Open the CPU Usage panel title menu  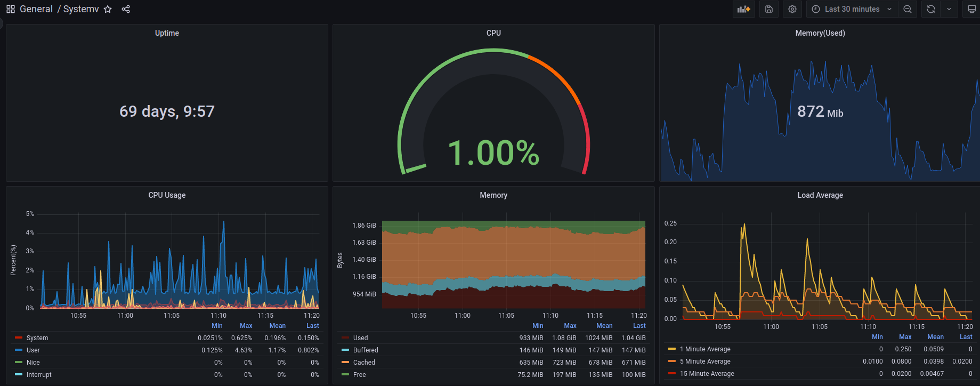167,195
